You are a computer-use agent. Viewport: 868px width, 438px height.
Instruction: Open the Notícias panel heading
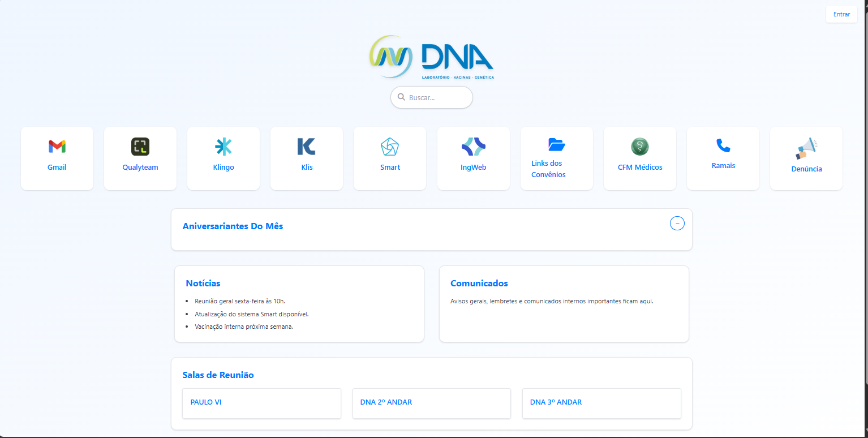click(203, 283)
